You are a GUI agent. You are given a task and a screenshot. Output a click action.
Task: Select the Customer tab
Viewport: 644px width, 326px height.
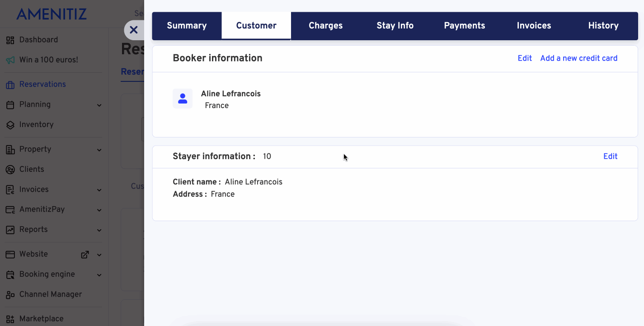256,26
